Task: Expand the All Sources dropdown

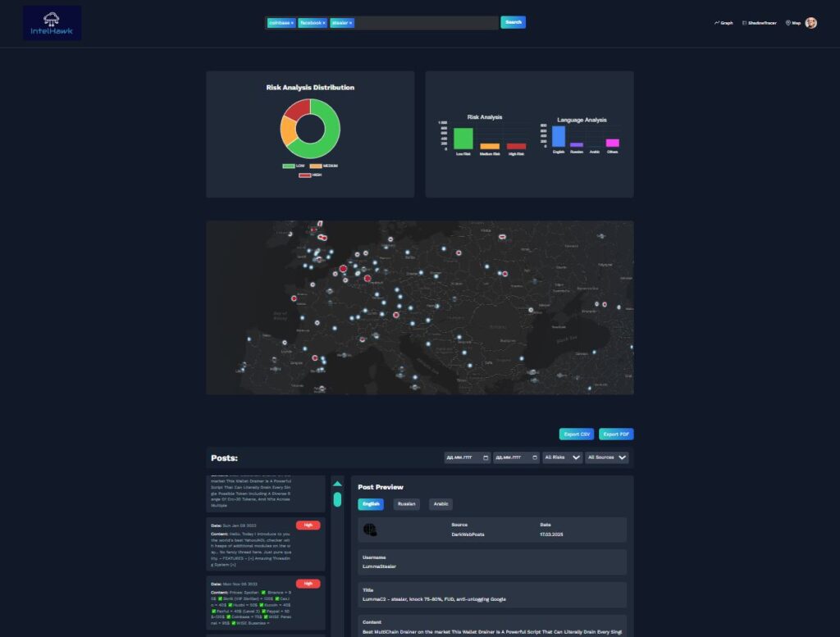Action: coord(607,457)
